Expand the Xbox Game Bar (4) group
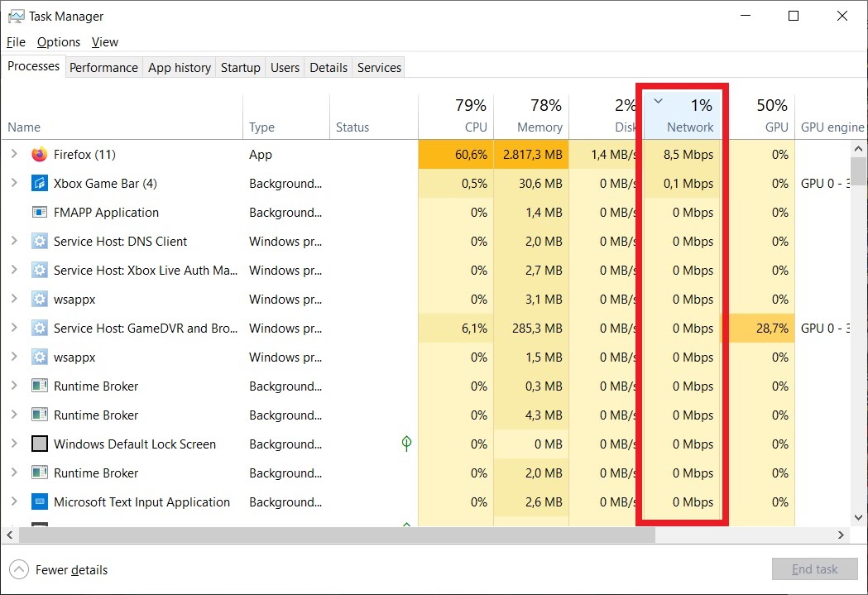Viewport: 868px width, 595px height. point(14,183)
